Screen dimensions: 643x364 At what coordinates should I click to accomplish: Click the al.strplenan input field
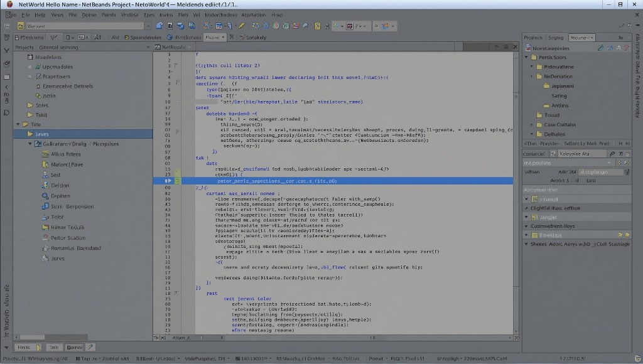(601, 172)
